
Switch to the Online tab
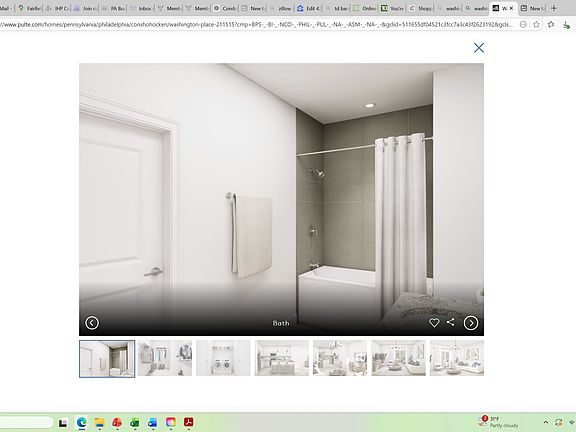coord(364,8)
